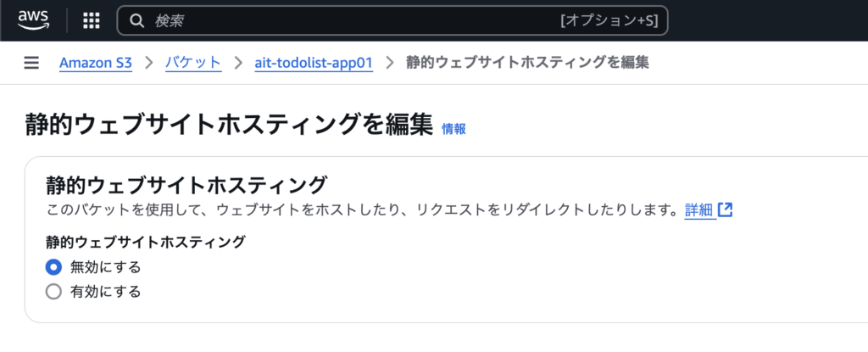Click the chevron after Amazon S3 breadcrumb
868x352 pixels.
148,63
